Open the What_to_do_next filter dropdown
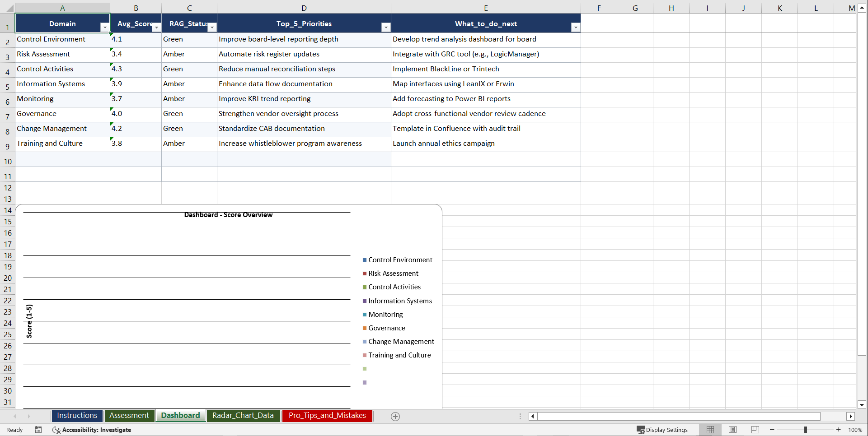This screenshot has height=436, width=868. [x=575, y=27]
